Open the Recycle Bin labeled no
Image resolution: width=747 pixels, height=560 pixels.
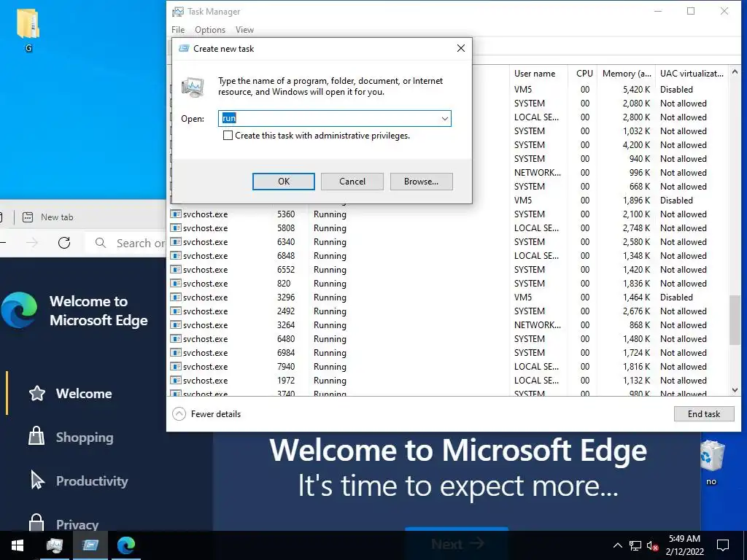(712, 462)
